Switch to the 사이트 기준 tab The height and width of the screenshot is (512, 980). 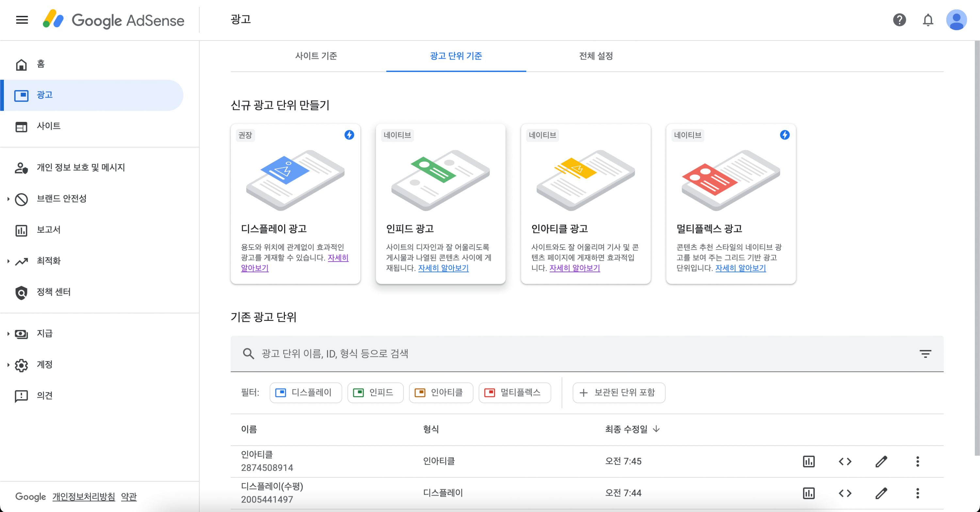[317, 56]
